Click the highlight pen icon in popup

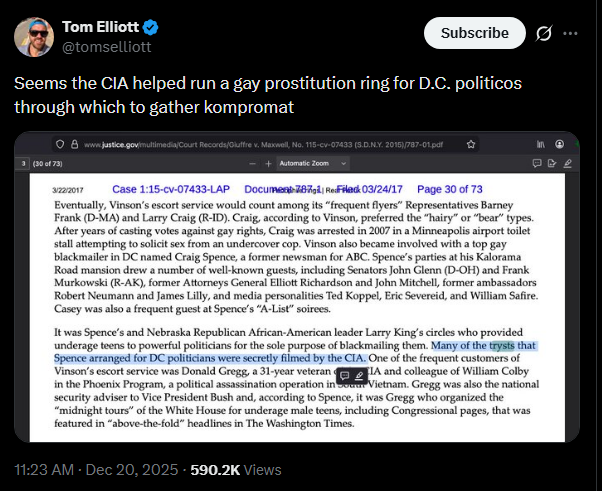[x=360, y=375]
